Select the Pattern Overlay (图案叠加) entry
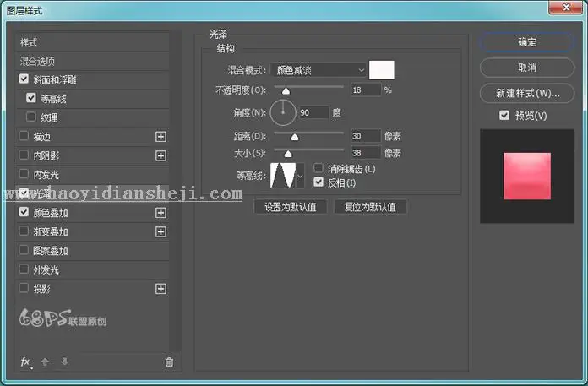This screenshot has height=386, width=588. pyautogui.click(x=50, y=251)
